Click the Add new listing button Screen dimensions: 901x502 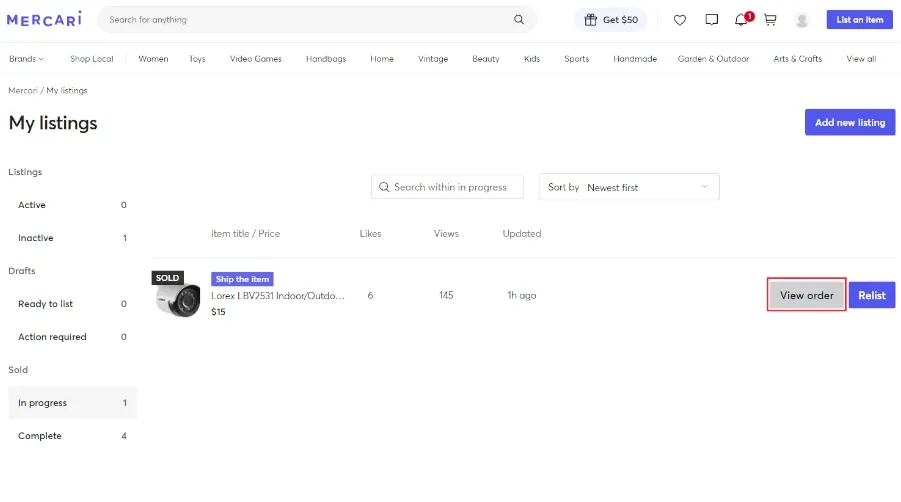(850, 122)
